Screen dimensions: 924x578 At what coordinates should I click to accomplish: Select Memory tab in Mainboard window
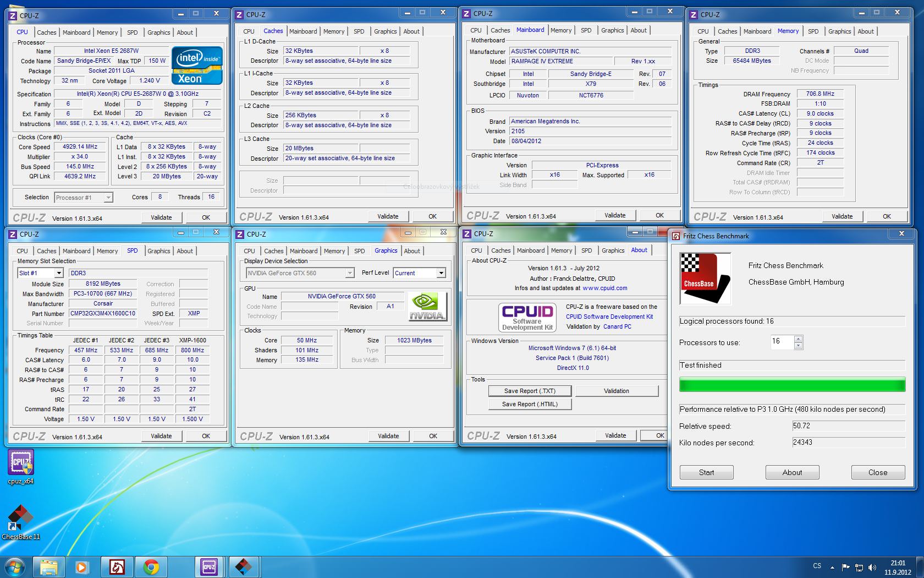561,30
